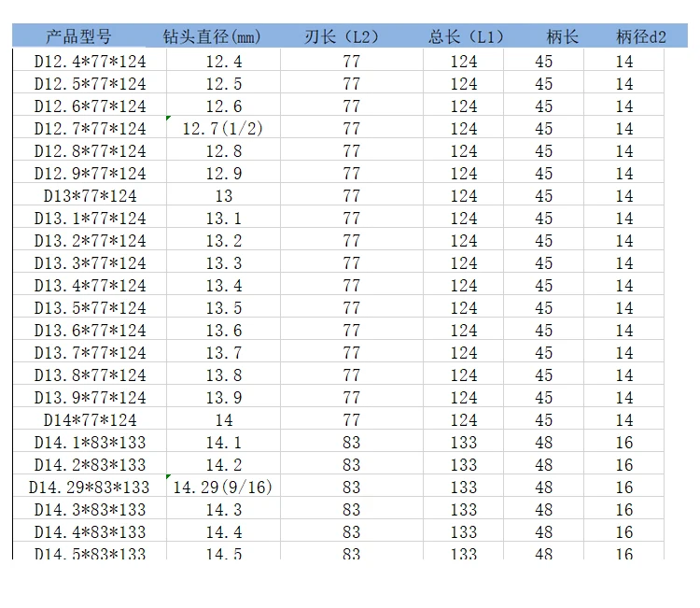Select cell D13.6*77*124
This screenshot has width=700, height=608.
click(90, 330)
